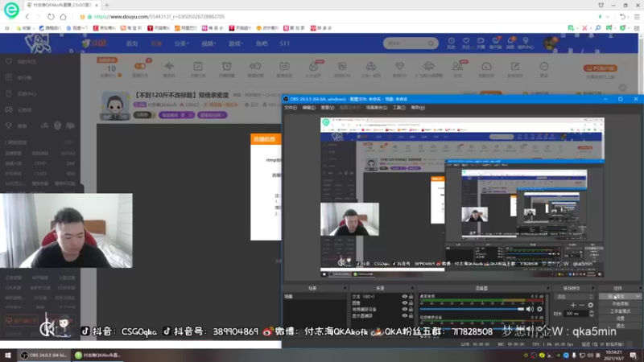The width and height of the screenshot is (644, 362).
Task: Open the more (…) icon in streamer toolbar
Action: tap(544, 66)
